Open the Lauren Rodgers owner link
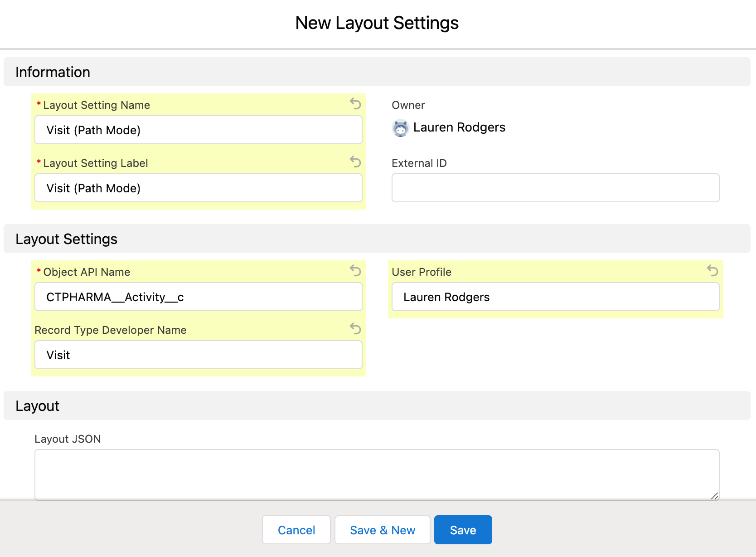The width and height of the screenshot is (756, 557). [460, 127]
